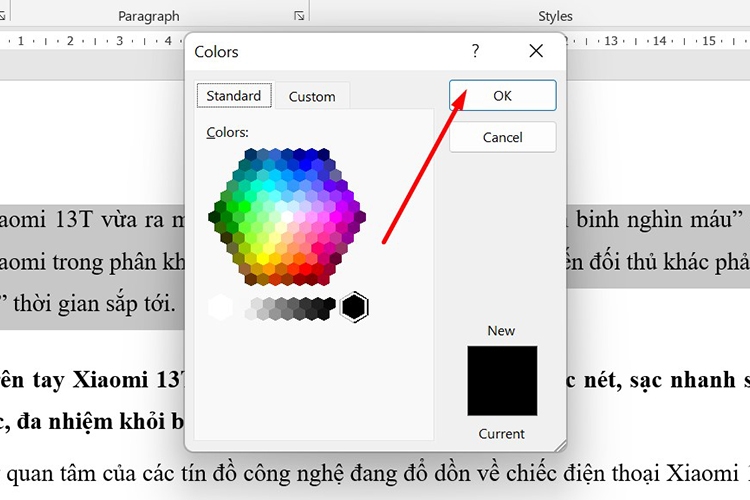Switch to the Custom tab
Viewport: 750px width, 500px height.
[x=312, y=97]
